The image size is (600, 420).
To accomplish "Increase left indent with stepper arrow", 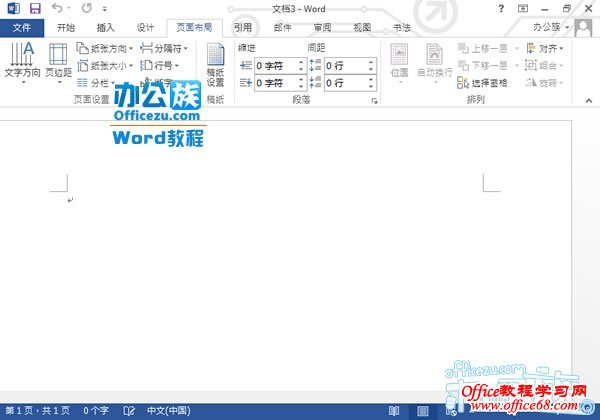I will pos(302,62).
